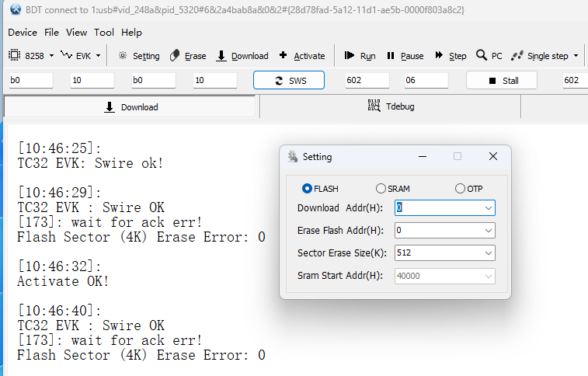Select the OTP radio button
This screenshot has height=376, width=588.
[461, 189]
